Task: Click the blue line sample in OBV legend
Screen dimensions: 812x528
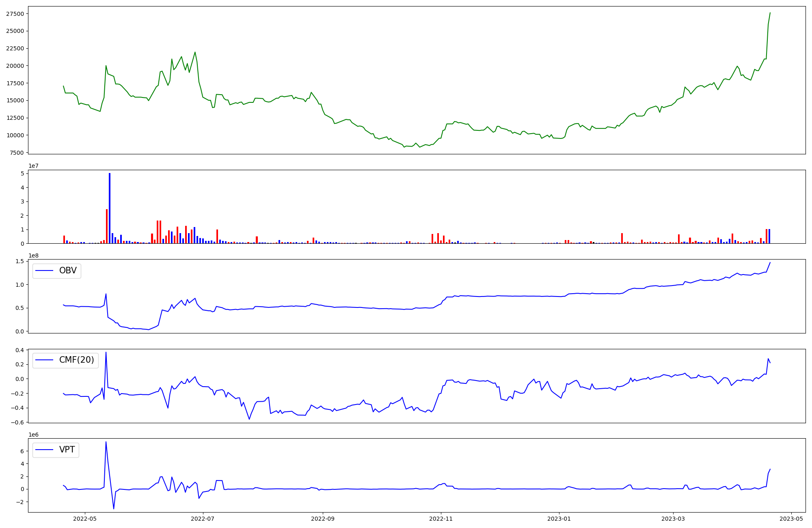Action: (45, 270)
